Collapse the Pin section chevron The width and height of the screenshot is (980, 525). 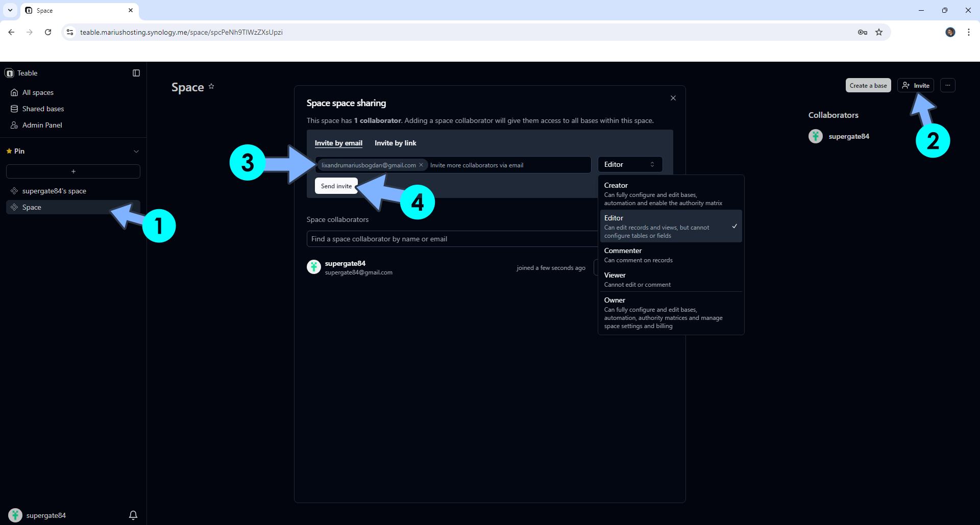(x=136, y=152)
